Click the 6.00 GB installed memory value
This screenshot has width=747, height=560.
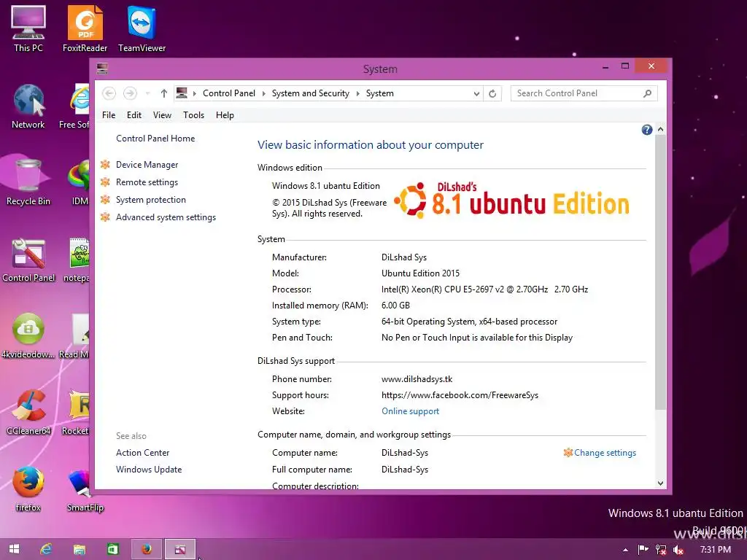tap(395, 306)
